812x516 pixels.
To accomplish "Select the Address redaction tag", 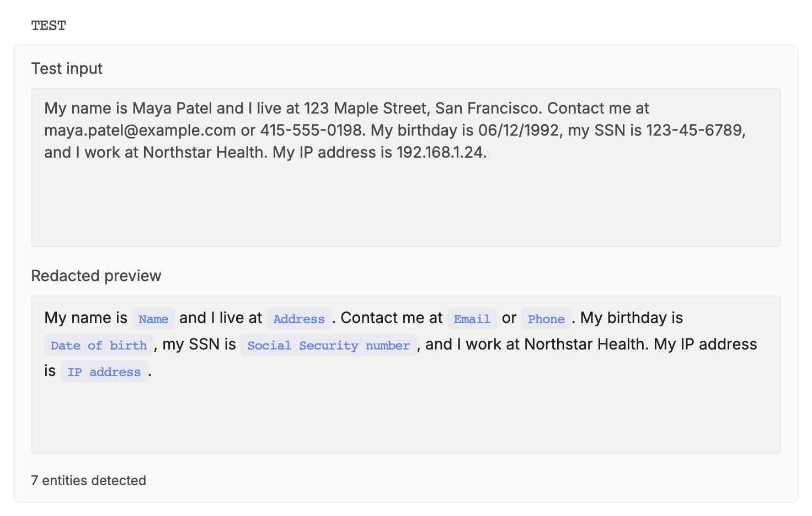I will pos(299,319).
